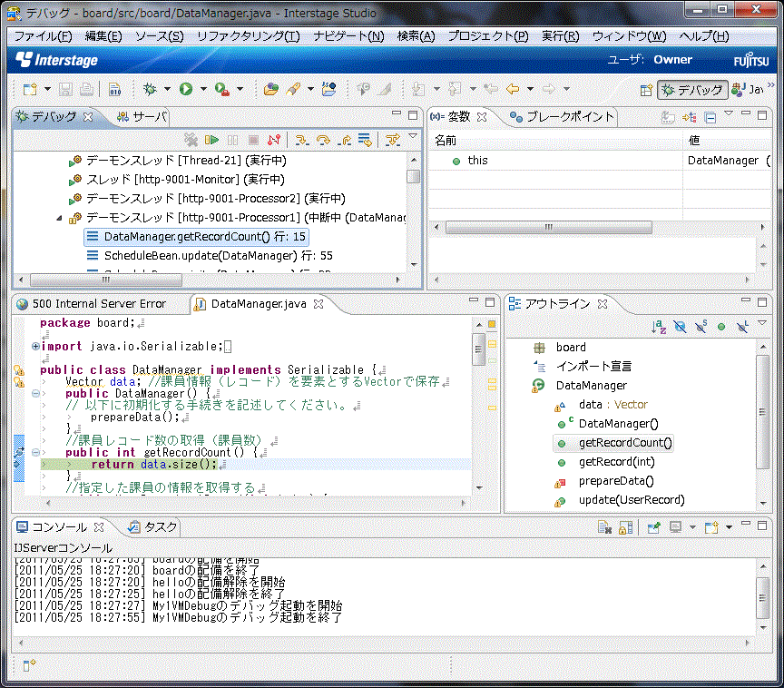The width and height of the screenshot is (784, 688).
Task: Click the New wizard toolbar icon
Action: pos(30,89)
